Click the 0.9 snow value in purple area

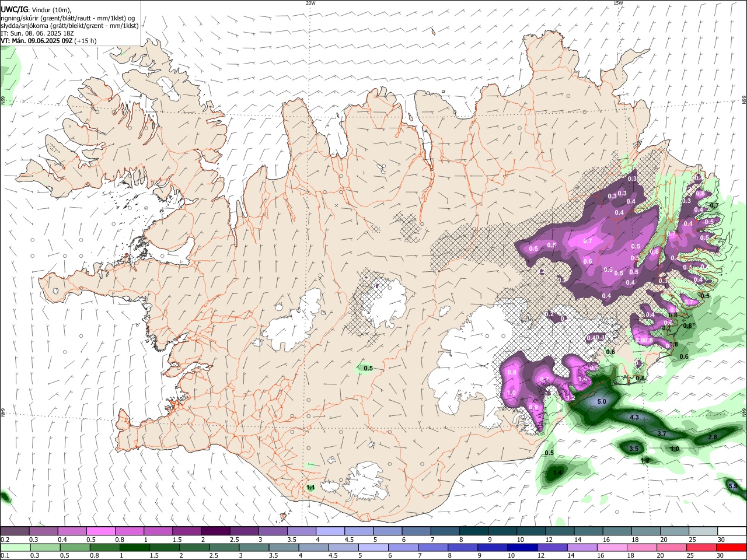coord(533,407)
